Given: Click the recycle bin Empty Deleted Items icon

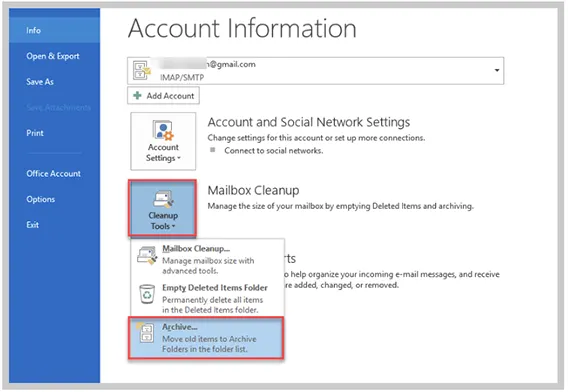Looking at the screenshot, I should pos(147,294).
